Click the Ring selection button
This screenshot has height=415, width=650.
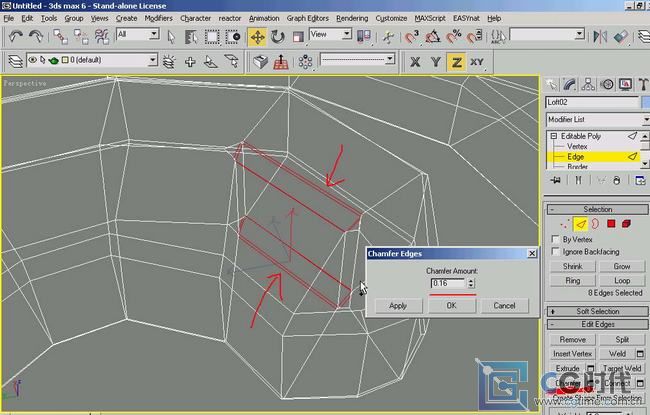click(572, 281)
